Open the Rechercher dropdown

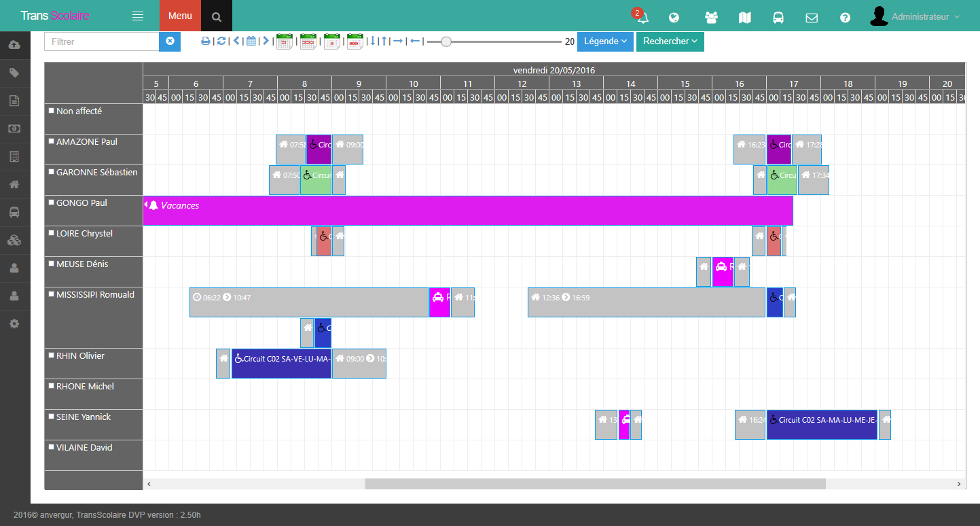click(670, 41)
